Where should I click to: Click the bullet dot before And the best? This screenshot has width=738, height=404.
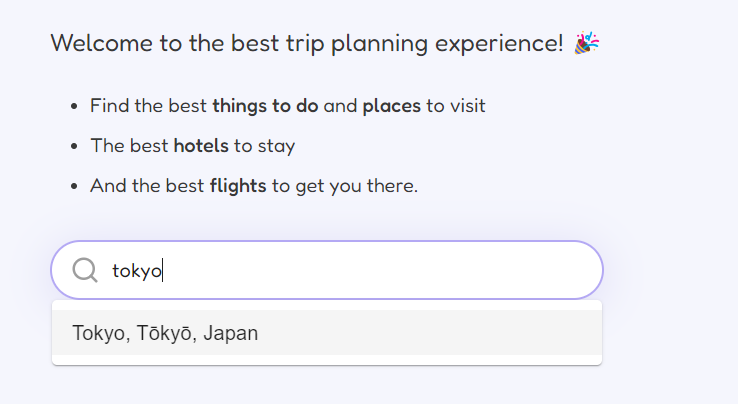(74, 186)
